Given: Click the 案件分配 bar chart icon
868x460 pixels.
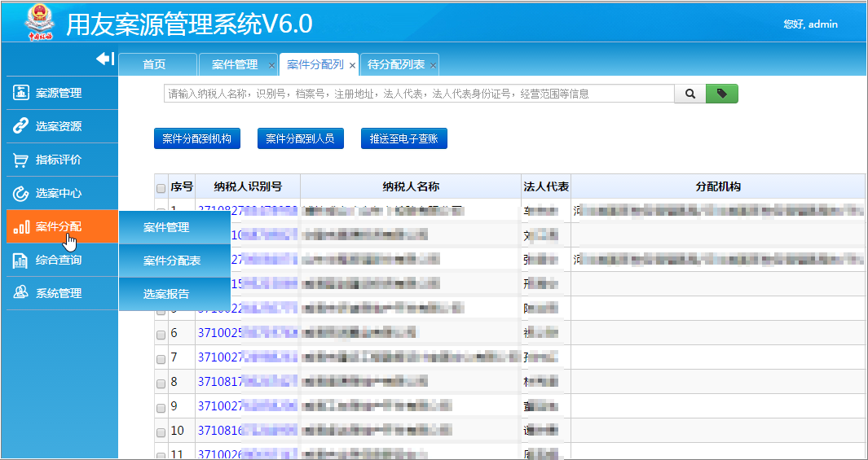Looking at the screenshot, I should [x=20, y=226].
